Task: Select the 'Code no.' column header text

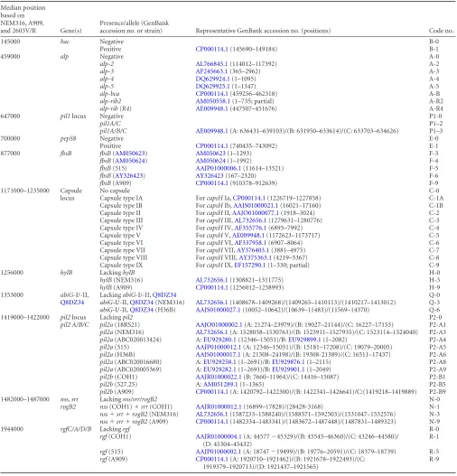Action: 442,31
